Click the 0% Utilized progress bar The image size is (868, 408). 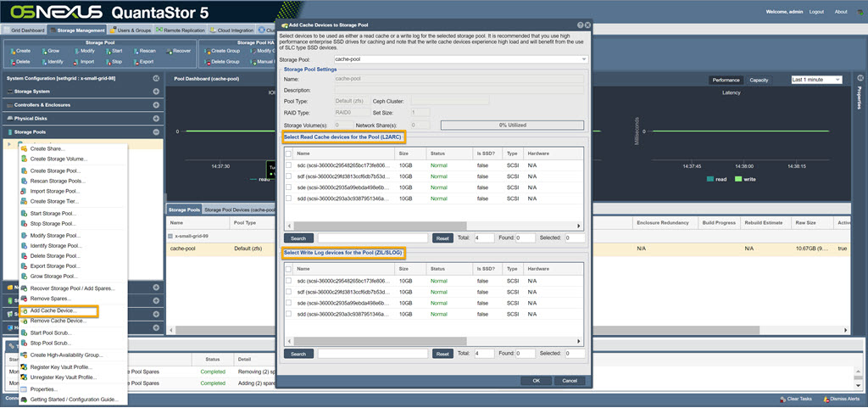(x=512, y=125)
